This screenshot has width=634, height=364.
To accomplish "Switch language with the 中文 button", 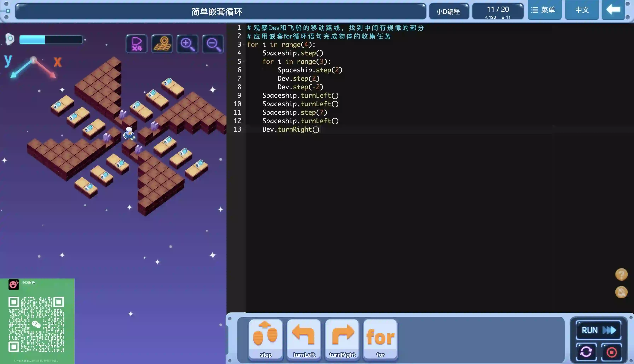I will pyautogui.click(x=582, y=10).
